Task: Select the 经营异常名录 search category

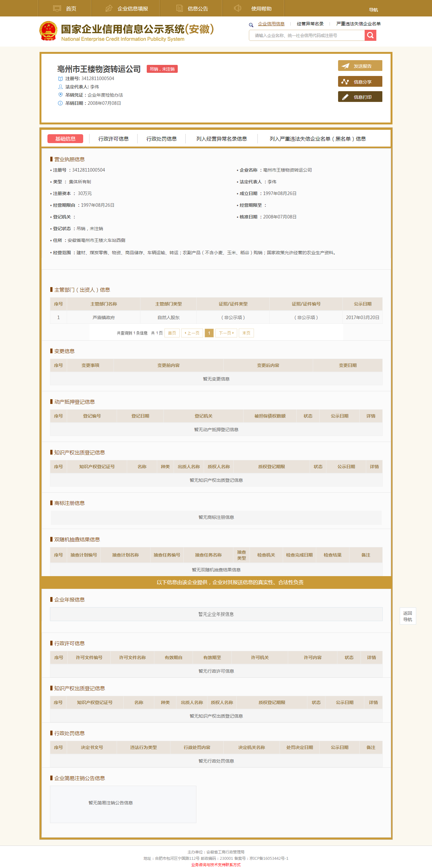Action: [310, 24]
